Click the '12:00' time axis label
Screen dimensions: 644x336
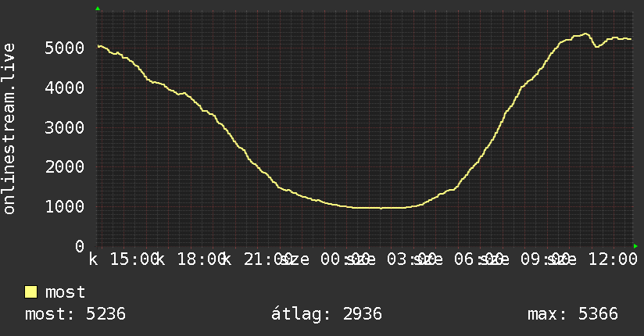pyautogui.click(x=613, y=259)
